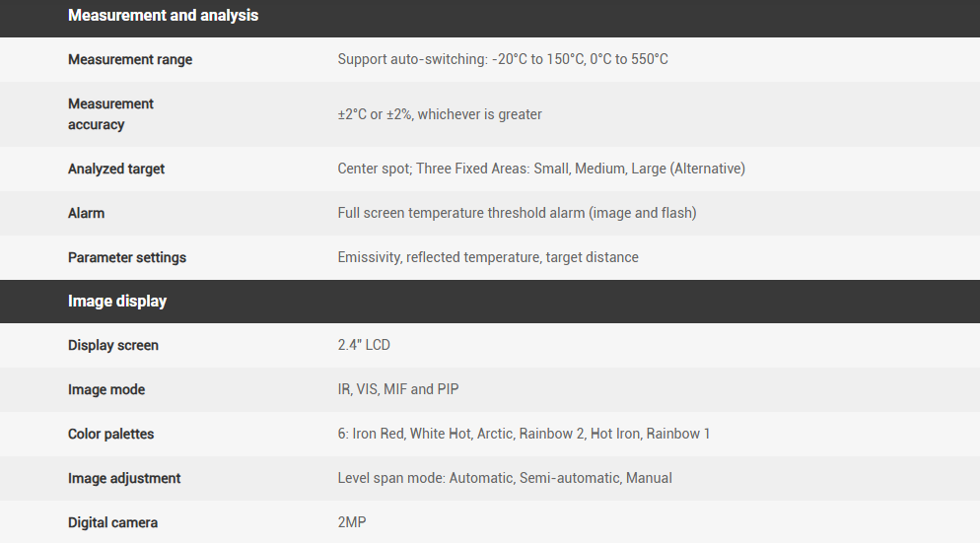Click the Measurement range row label
The width and height of the screenshot is (980, 543).
coord(130,60)
